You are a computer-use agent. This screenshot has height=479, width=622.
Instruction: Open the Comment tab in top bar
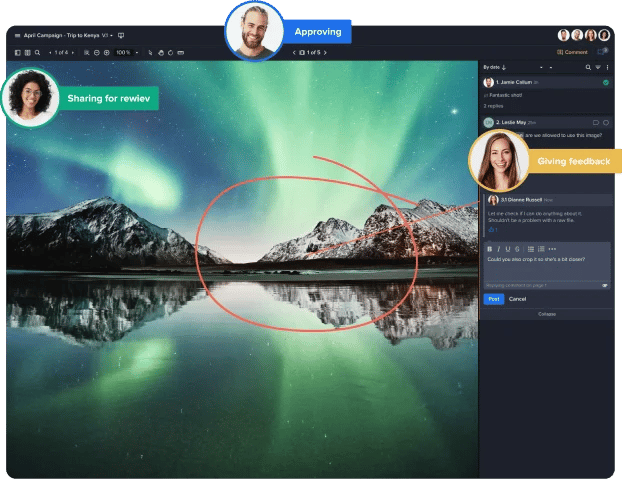pos(573,52)
